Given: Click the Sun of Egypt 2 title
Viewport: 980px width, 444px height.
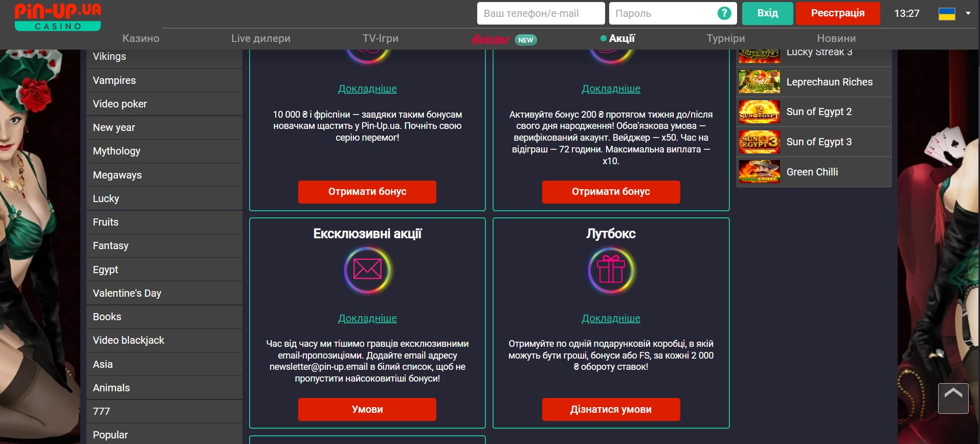Looking at the screenshot, I should pyautogui.click(x=819, y=112).
